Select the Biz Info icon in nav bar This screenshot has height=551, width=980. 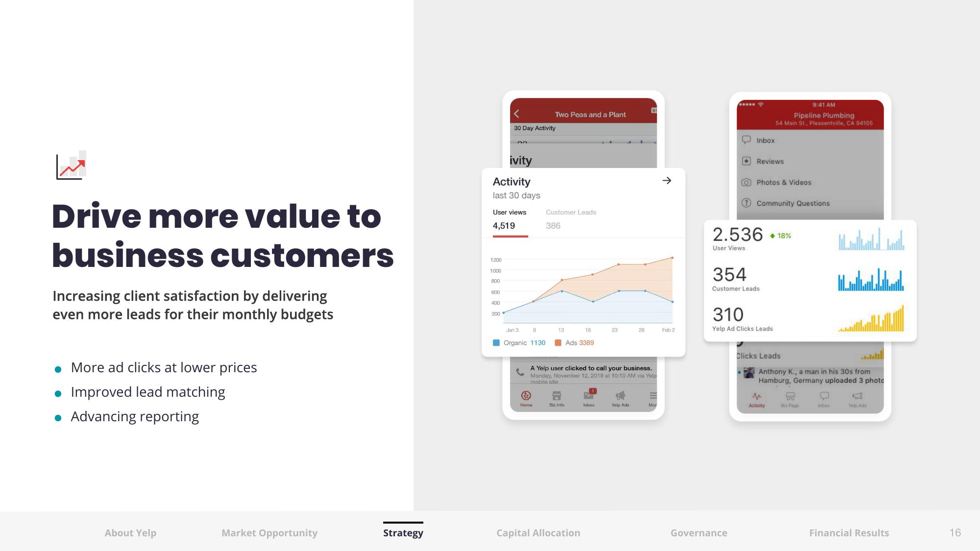[557, 398]
